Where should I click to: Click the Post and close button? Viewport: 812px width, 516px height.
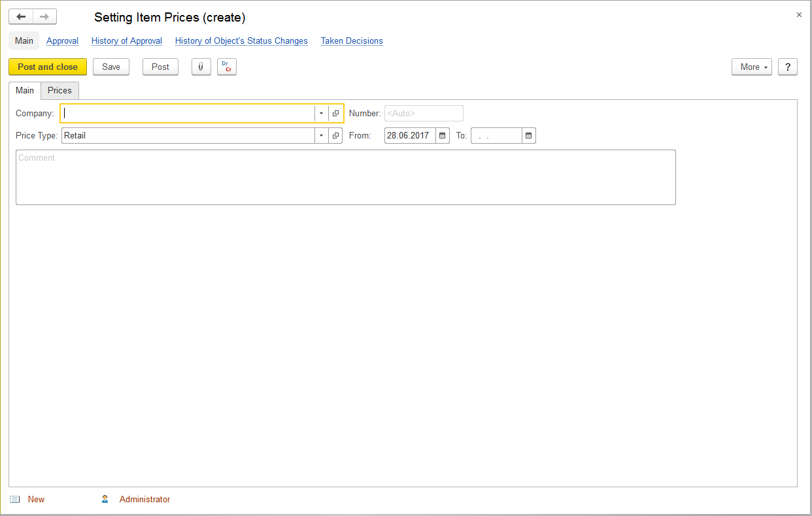click(x=48, y=67)
